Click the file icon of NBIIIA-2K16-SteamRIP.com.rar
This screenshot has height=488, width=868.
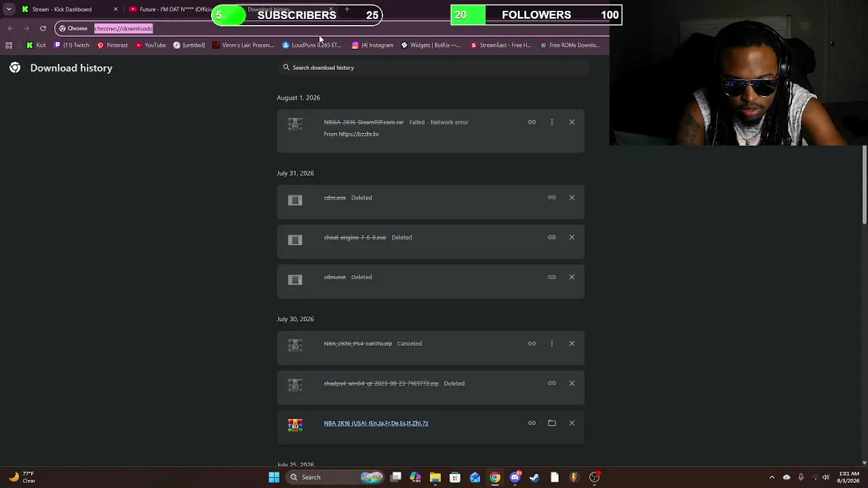[x=295, y=124]
